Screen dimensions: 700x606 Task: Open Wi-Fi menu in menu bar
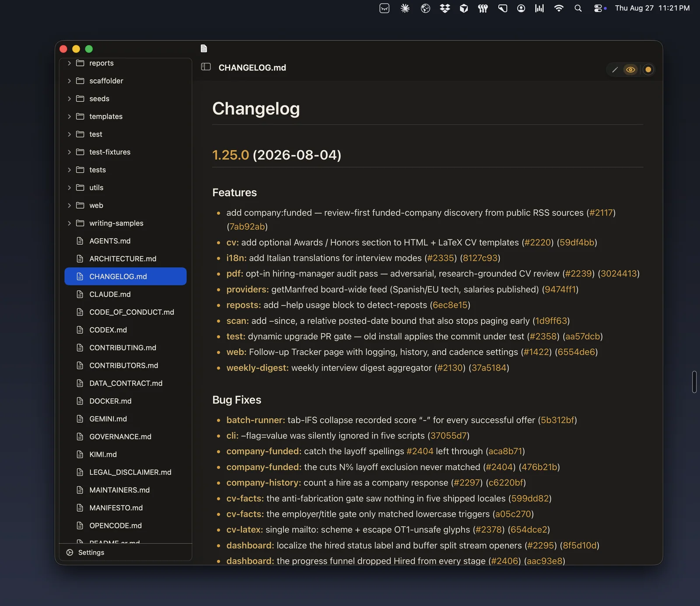[x=559, y=8]
